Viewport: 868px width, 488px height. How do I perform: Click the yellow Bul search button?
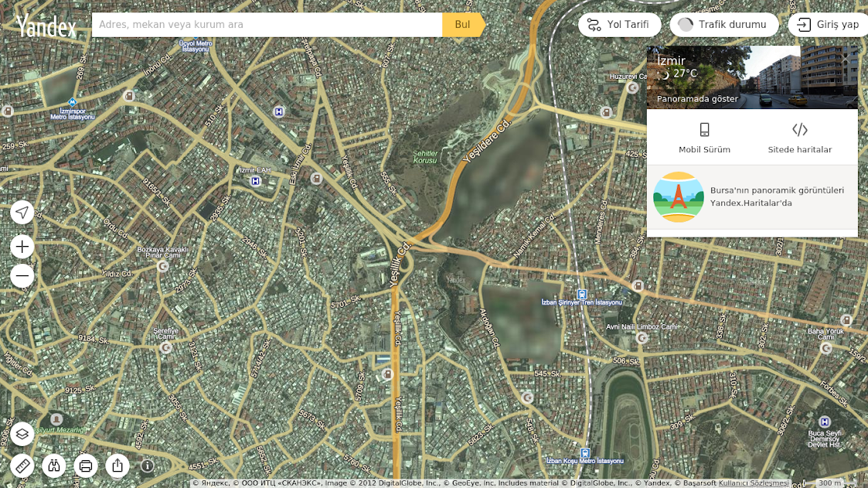[x=462, y=25]
